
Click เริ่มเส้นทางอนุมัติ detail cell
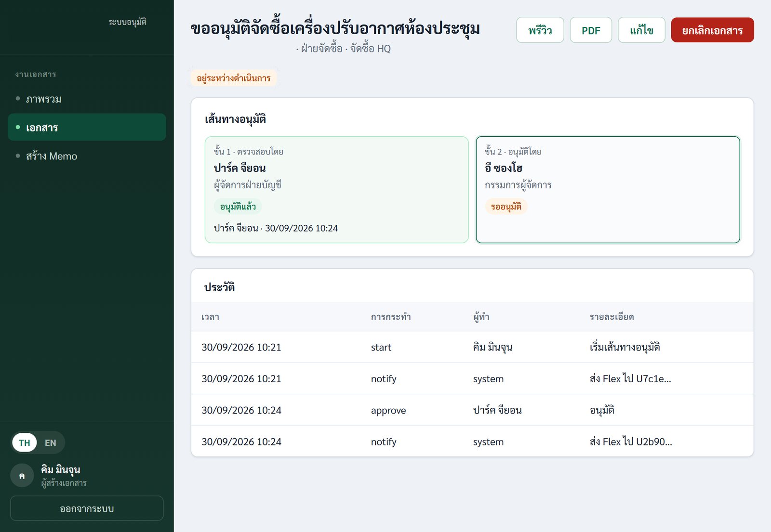pos(625,347)
